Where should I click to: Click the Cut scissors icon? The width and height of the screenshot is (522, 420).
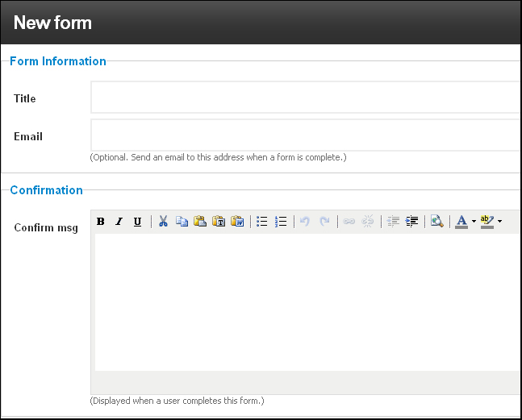(x=163, y=221)
